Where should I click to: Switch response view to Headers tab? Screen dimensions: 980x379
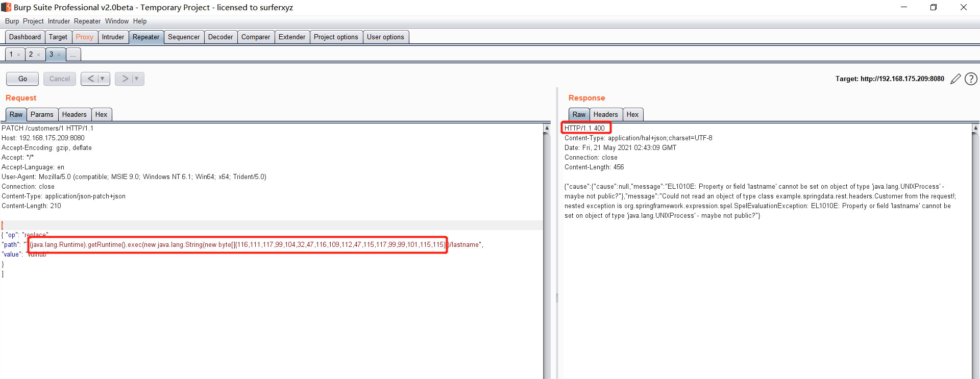(605, 115)
